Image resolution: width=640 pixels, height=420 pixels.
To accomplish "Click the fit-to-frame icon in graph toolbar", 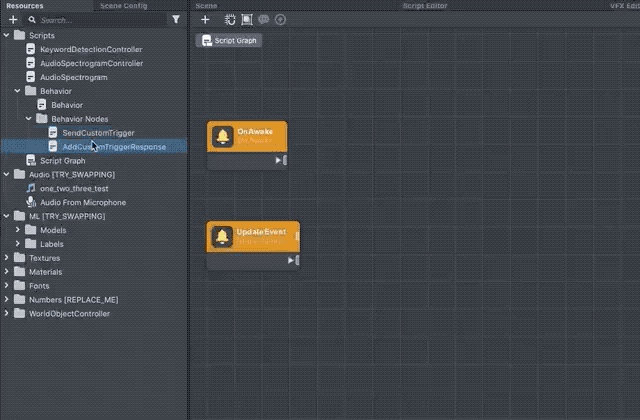I will tap(247, 19).
